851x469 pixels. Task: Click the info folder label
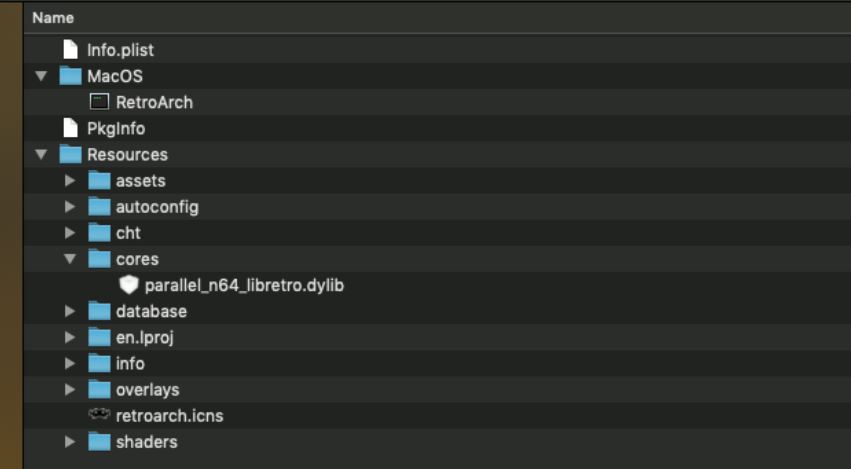(130, 363)
